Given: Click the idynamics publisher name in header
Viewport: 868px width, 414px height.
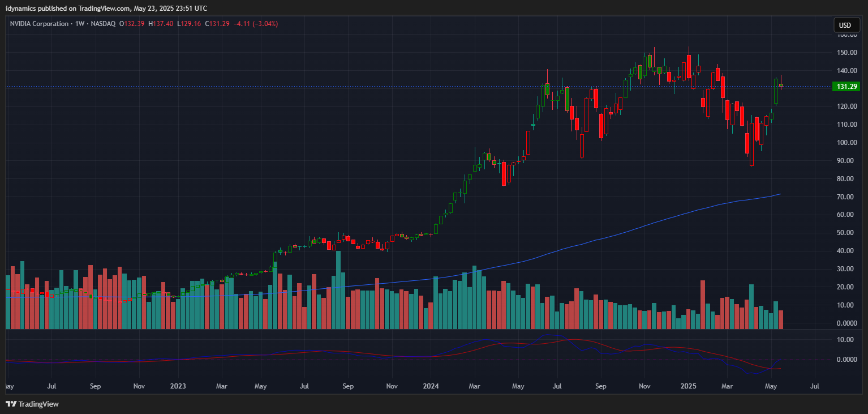Looking at the screenshot, I should pyautogui.click(x=21, y=8).
